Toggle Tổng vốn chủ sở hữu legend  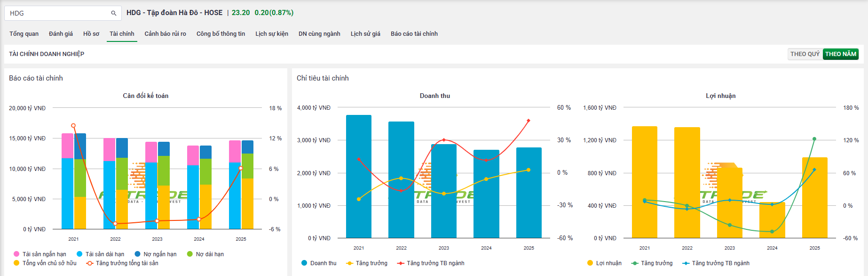(x=45, y=263)
